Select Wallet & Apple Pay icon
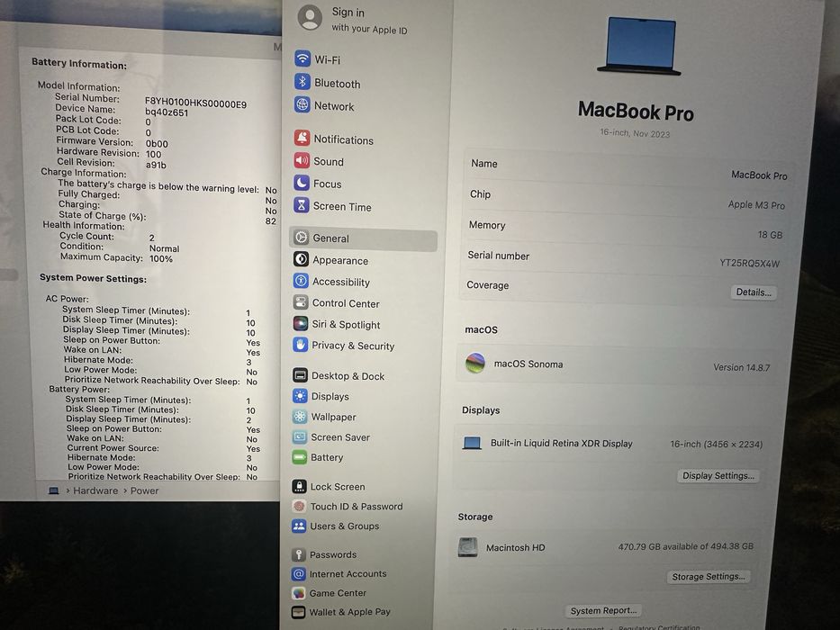Viewport: 840px width, 630px height. pos(298,612)
